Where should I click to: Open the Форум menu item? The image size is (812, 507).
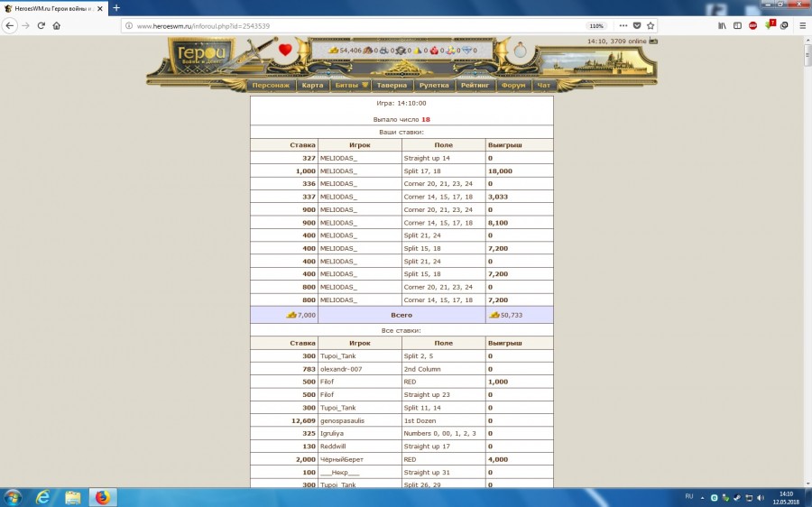click(x=513, y=86)
